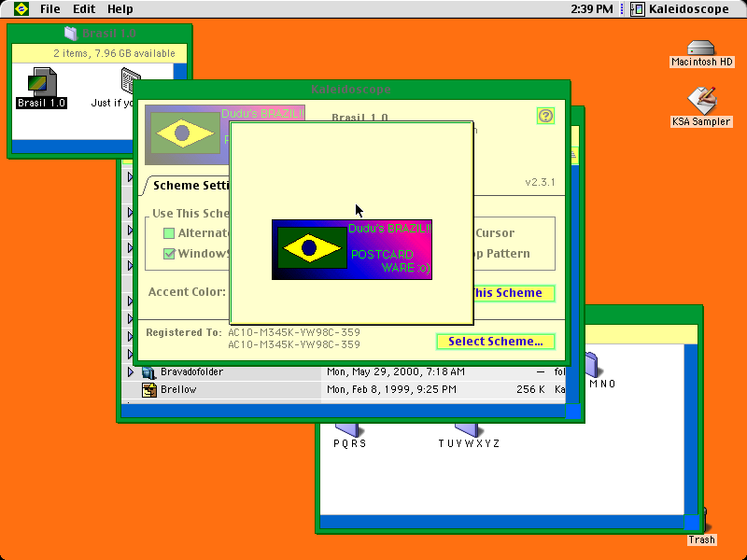This screenshot has width=747, height=560.
Task: Select the Brellow scheme file icon
Action: click(149, 390)
